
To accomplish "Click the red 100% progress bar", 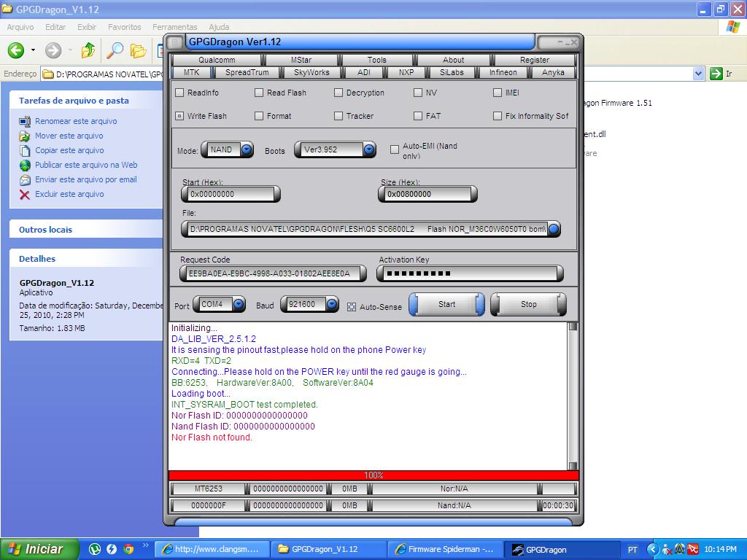I will 373,475.
